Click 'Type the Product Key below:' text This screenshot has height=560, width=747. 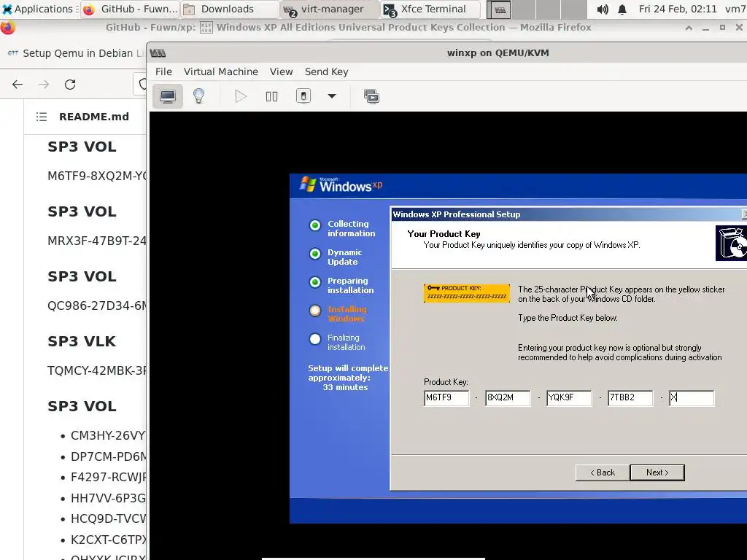click(x=568, y=318)
